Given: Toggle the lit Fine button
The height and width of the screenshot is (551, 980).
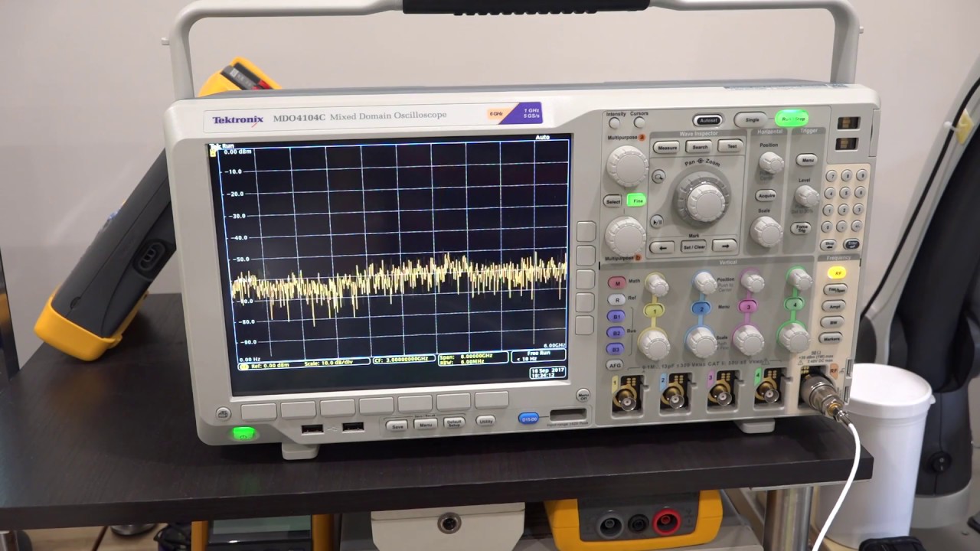Looking at the screenshot, I should click(x=637, y=201).
